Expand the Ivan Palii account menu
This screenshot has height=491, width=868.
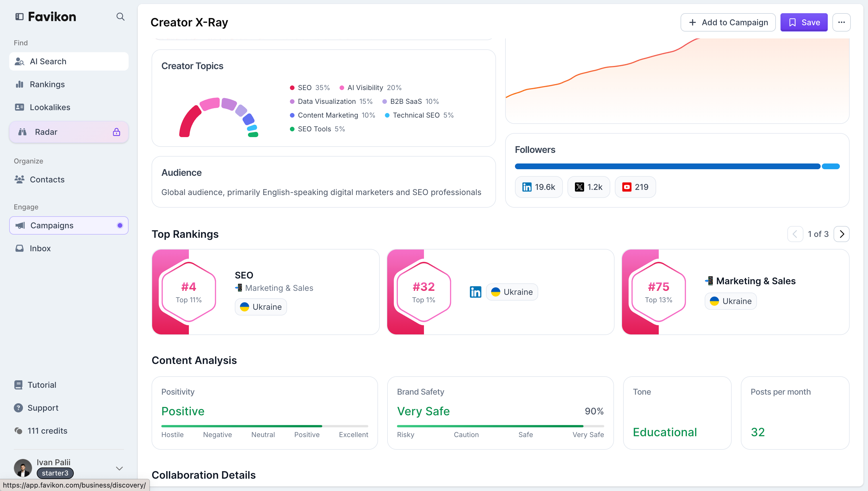(119, 468)
